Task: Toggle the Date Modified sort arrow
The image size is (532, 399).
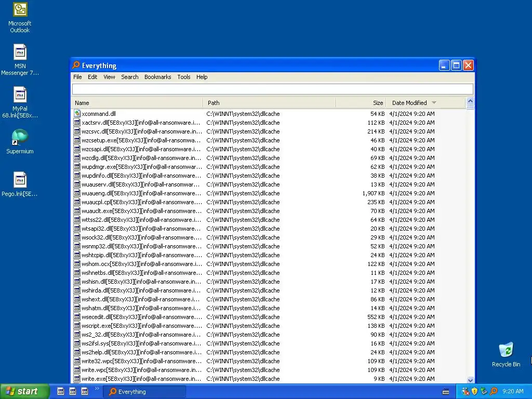Action: pos(434,102)
